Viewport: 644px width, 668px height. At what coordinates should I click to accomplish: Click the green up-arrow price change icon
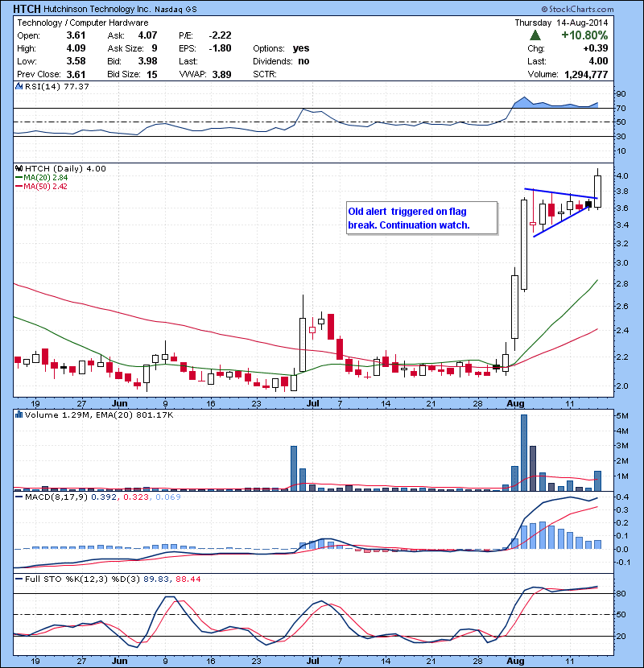[535, 35]
